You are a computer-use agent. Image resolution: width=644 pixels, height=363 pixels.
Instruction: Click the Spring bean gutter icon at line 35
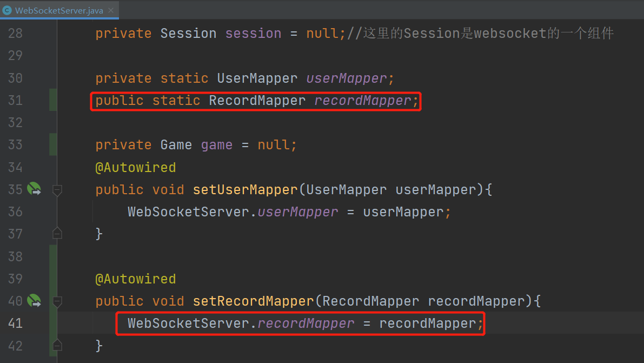click(x=34, y=189)
